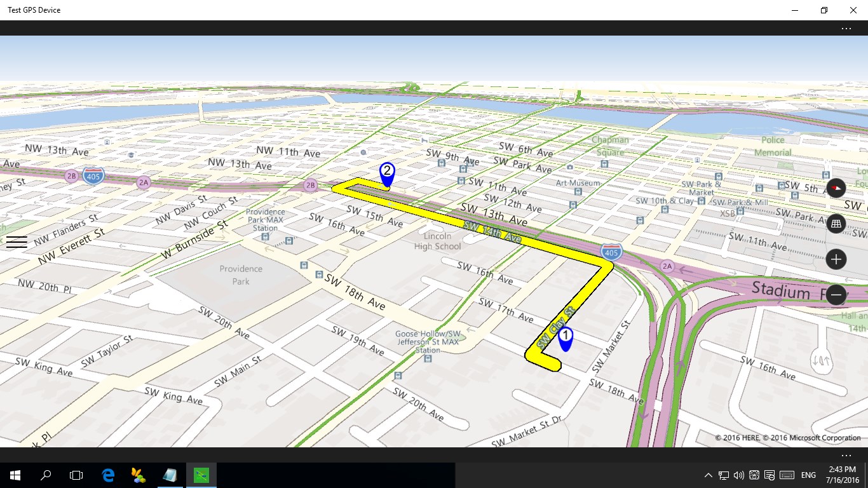Screen dimensions: 868x488
Task: Zoom in on the map with the plus icon
Action: [x=836, y=259]
